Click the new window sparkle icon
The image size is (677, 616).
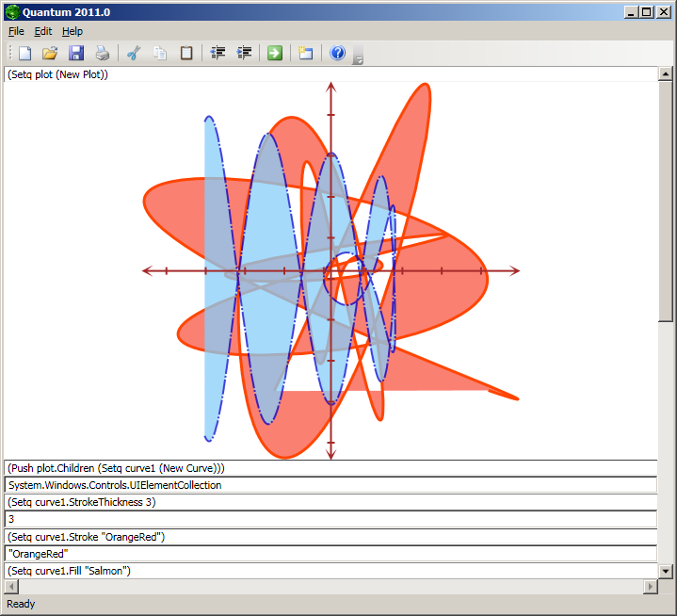[306, 53]
